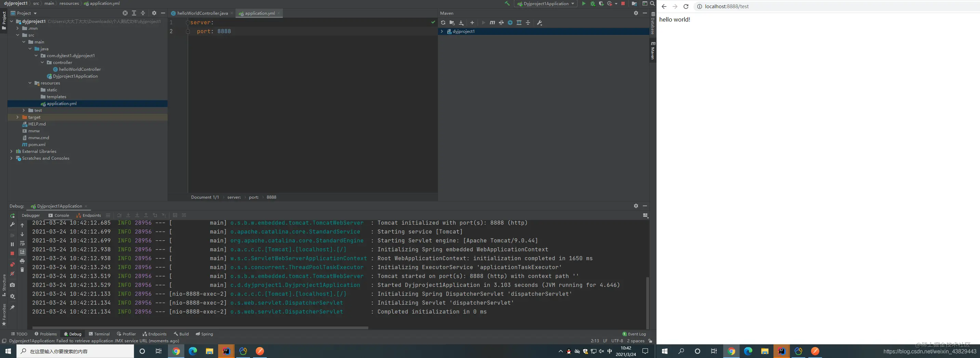Expand dyjproject1 in the Maven tree

442,31
